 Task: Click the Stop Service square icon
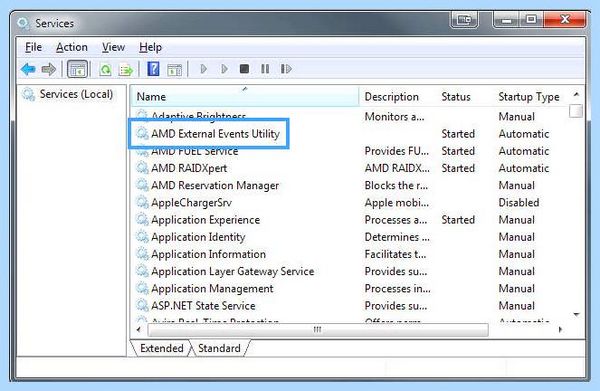pos(245,69)
